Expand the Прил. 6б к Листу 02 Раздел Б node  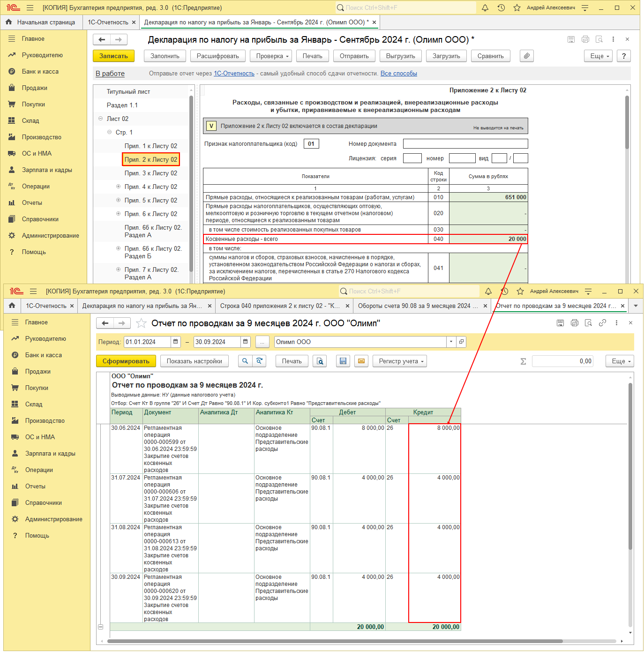point(118,248)
